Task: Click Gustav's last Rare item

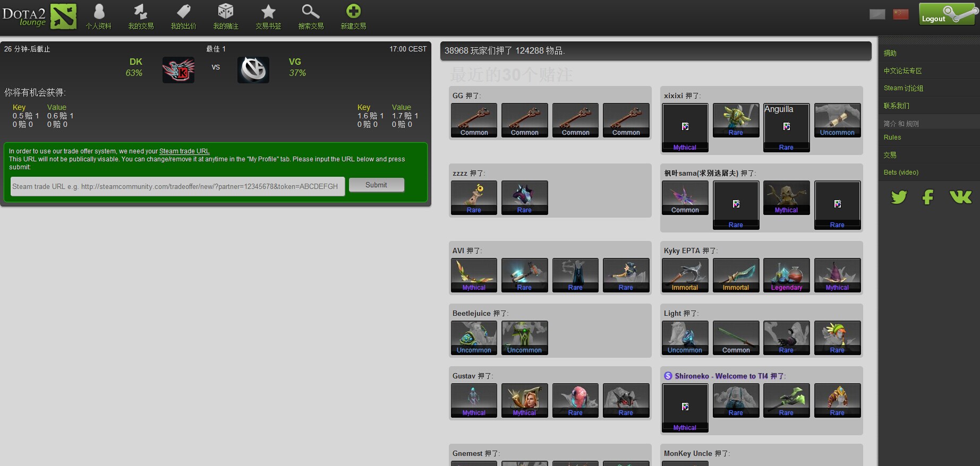Action: 626,401
